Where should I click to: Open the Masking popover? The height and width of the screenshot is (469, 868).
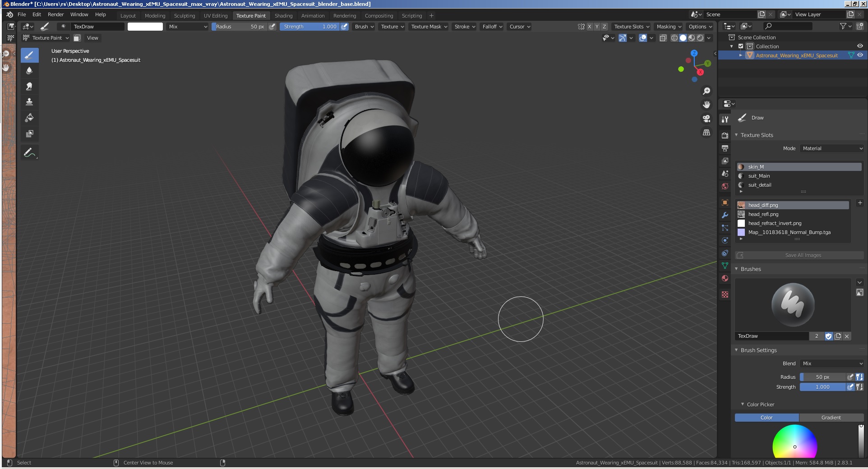(669, 27)
